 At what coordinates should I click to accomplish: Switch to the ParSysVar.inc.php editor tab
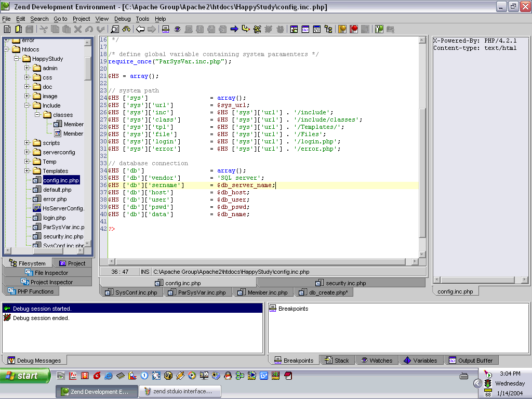point(198,292)
